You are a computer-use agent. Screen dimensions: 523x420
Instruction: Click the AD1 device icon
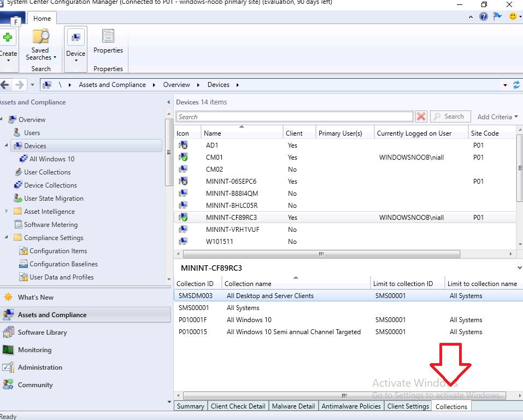pyautogui.click(x=183, y=145)
